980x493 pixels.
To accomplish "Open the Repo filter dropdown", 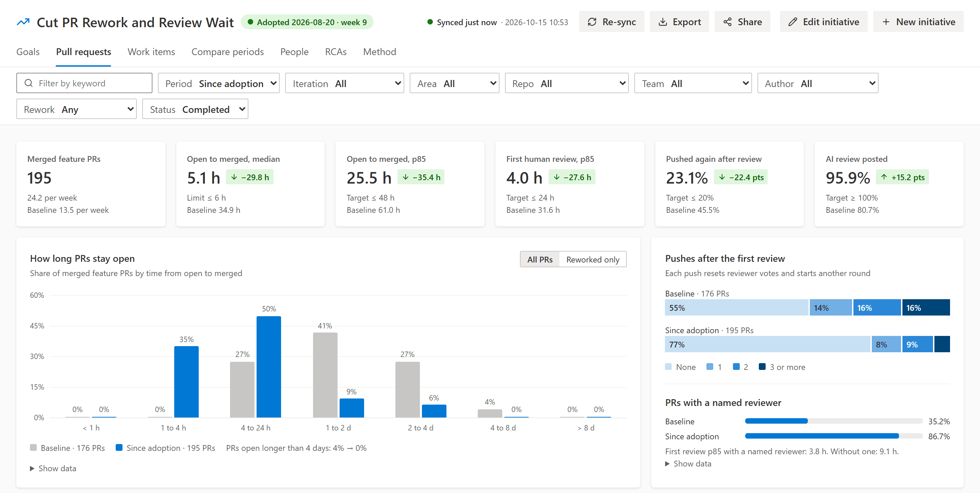I will point(567,83).
